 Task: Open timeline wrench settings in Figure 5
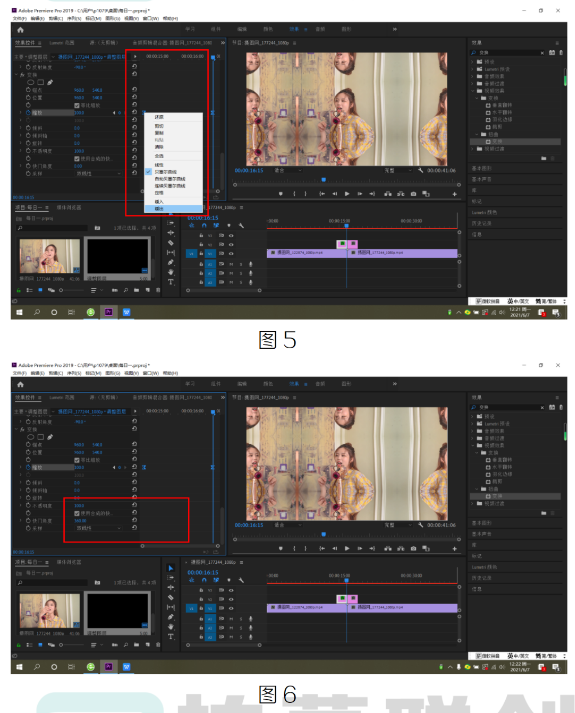pyautogui.click(x=241, y=226)
